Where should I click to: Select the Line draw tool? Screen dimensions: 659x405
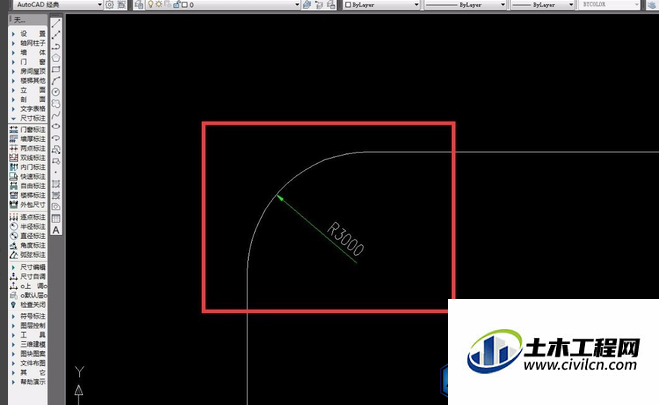[56, 24]
